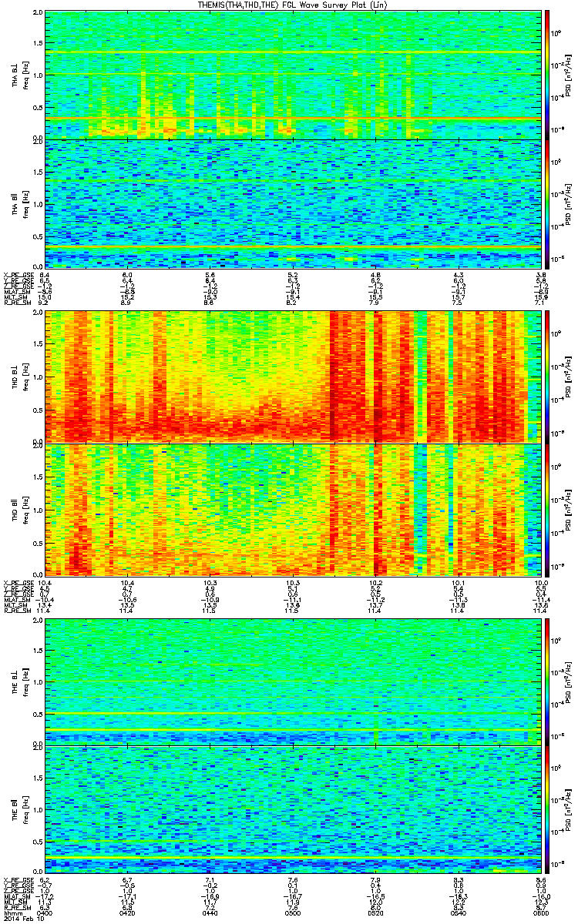
Task: Click the X_RE_GSE row label under THE panels
Action: (17, 880)
